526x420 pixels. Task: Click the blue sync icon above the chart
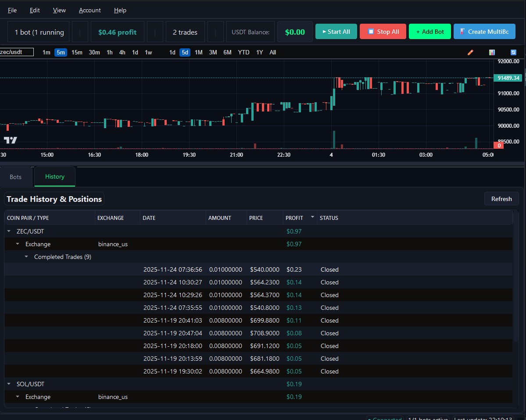[513, 52]
